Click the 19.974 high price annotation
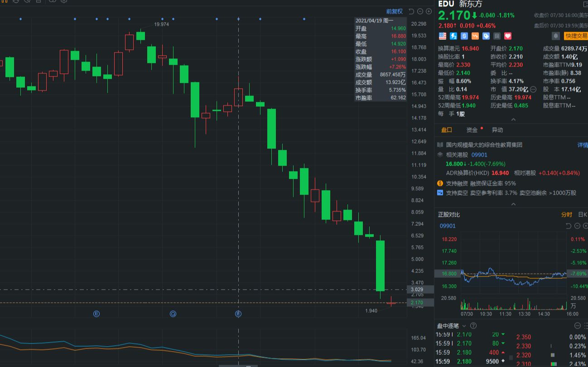This screenshot has width=588, height=367. pos(162,24)
